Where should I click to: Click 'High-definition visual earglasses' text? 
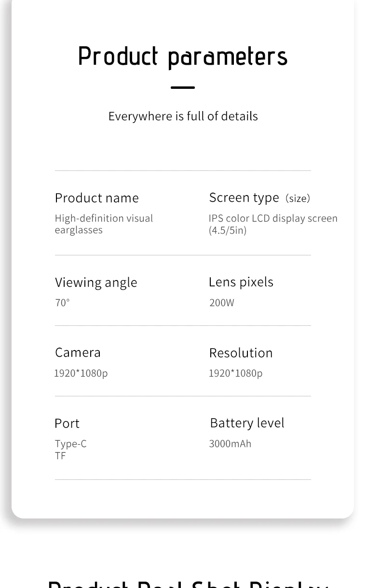coord(104,224)
